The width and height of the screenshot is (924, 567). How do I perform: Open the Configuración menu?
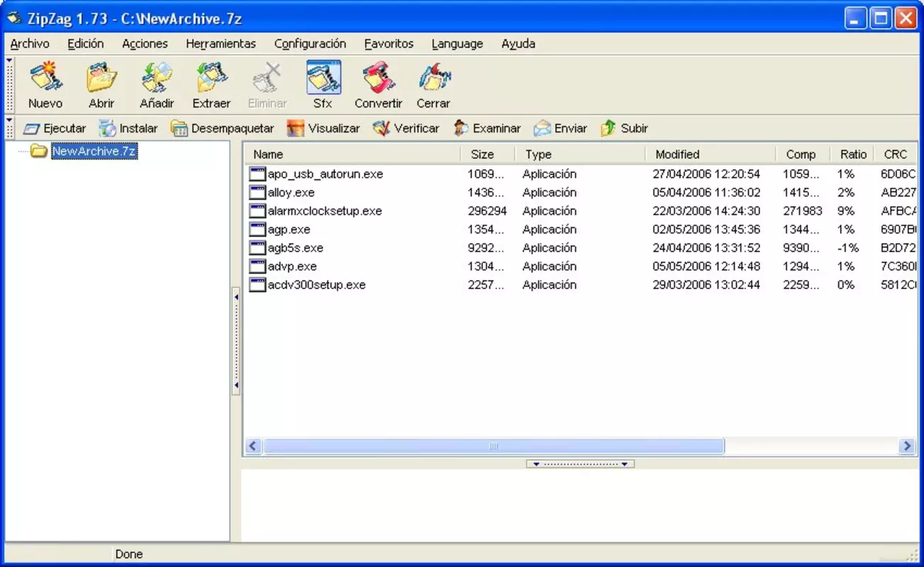pos(310,44)
